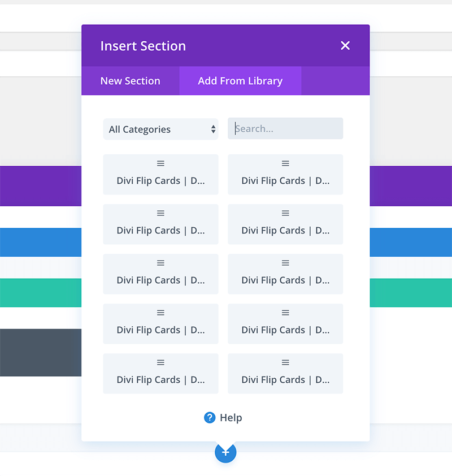
Task: Click hamburger icon on fourth row left card
Action: [x=161, y=313]
